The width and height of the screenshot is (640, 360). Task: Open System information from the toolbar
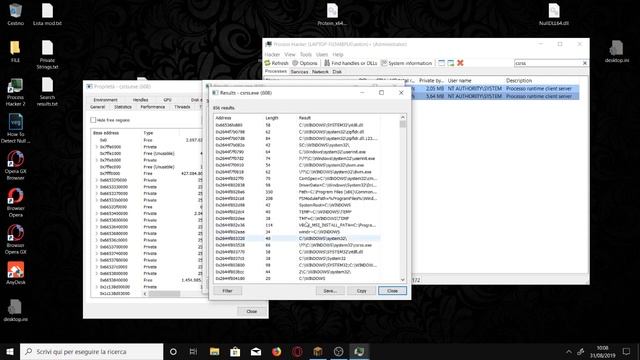406,63
